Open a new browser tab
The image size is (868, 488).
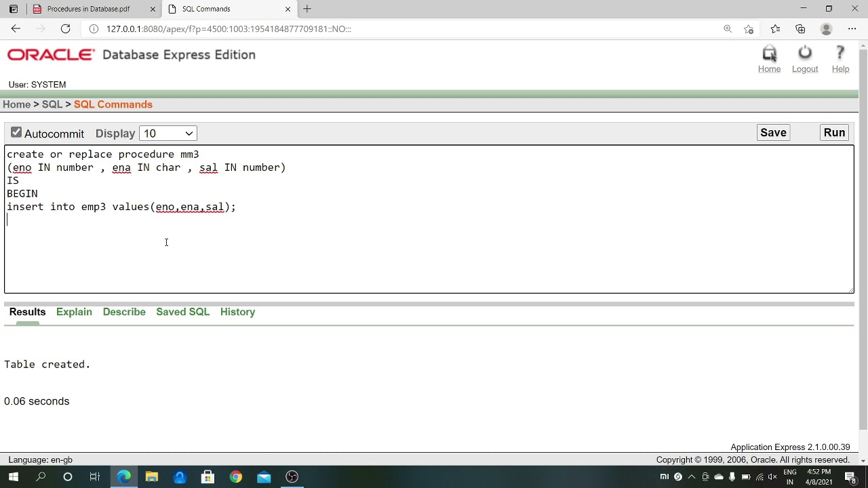(x=307, y=9)
